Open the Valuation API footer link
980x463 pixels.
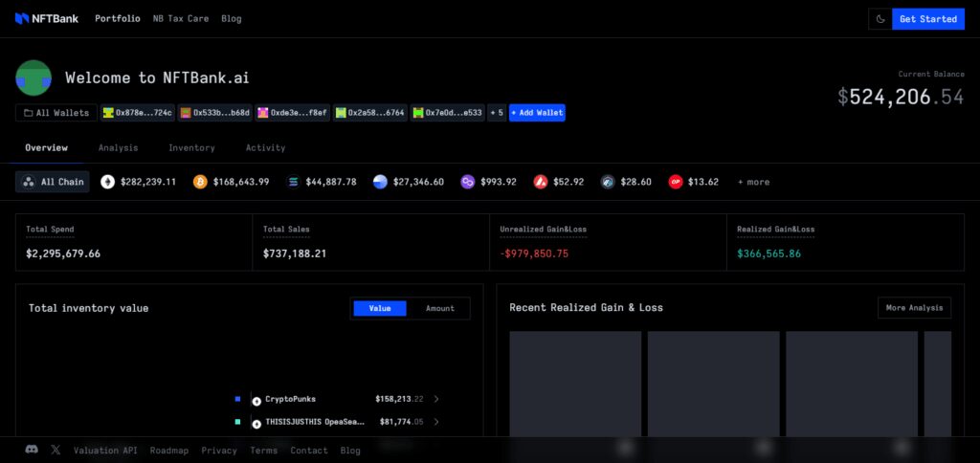(105, 450)
